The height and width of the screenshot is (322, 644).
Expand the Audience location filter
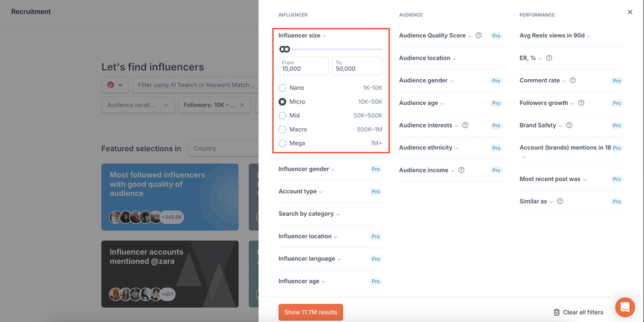(428, 59)
